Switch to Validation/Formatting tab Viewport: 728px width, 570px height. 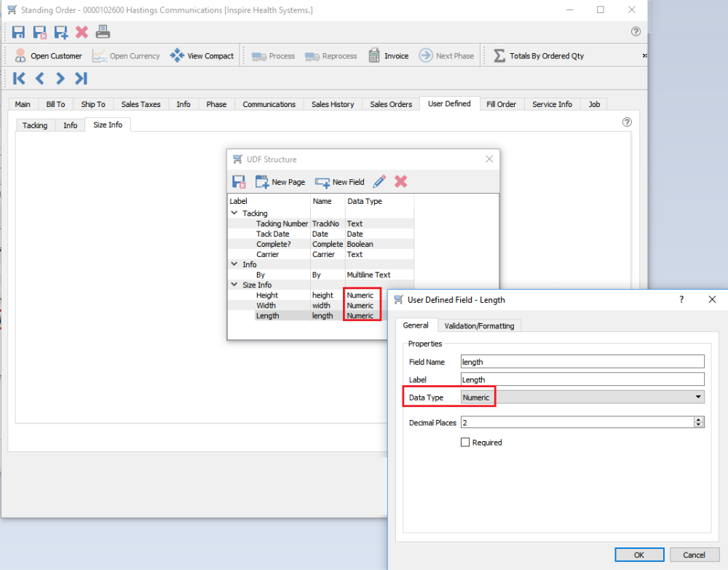(479, 326)
